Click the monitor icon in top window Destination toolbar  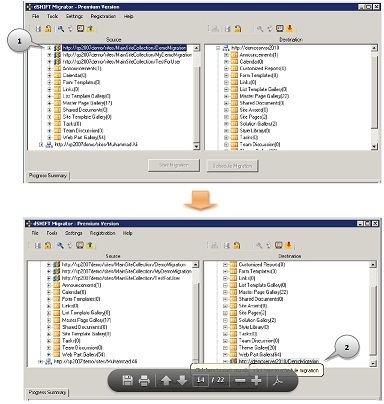280,29
